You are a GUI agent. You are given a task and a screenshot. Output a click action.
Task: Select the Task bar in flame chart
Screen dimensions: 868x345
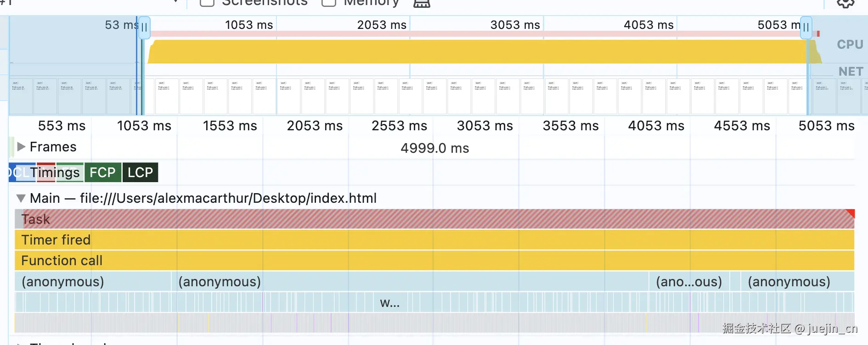[434, 219]
